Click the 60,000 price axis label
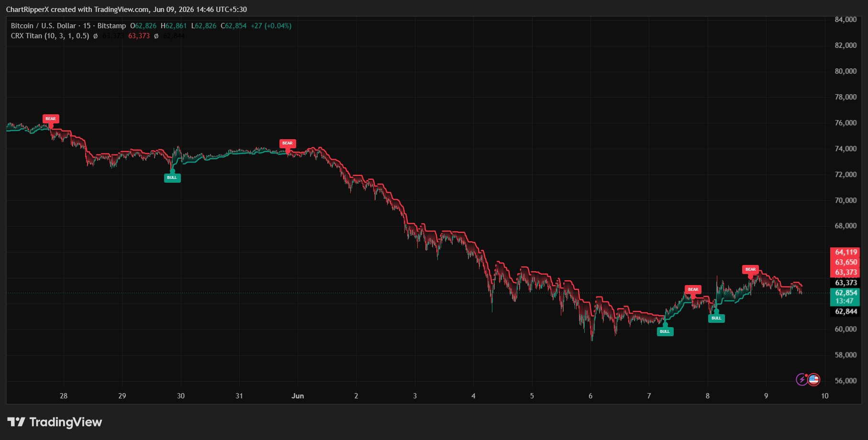The image size is (868, 440). (846, 329)
